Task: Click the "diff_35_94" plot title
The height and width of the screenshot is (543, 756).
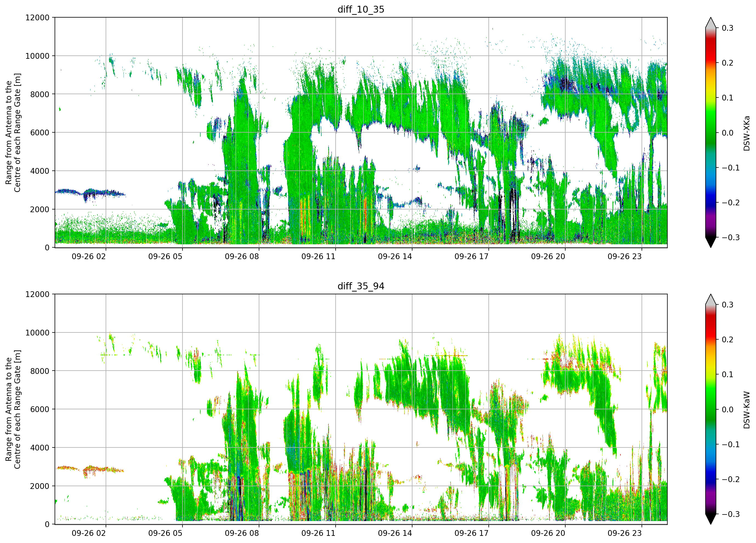Action: [361, 286]
